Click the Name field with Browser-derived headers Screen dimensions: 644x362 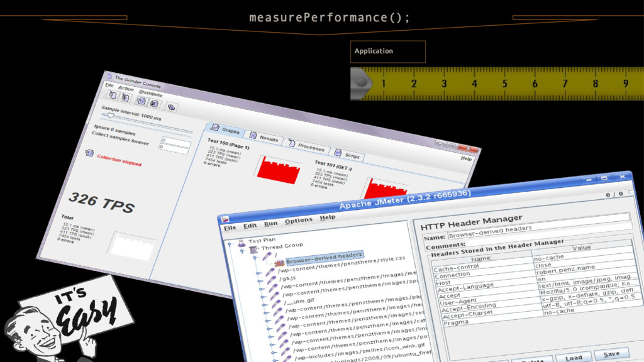[x=539, y=224]
